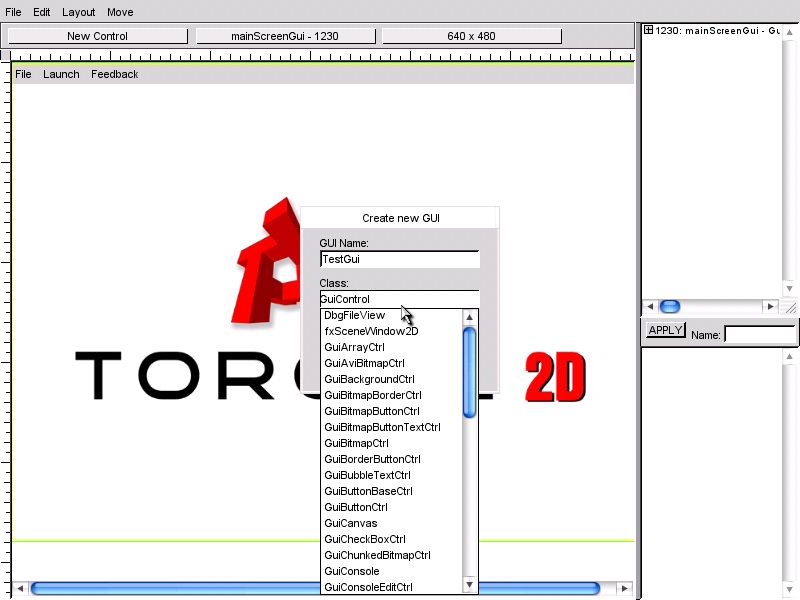Open the Layout menu
Image resolution: width=800 pixels, height=600 pixels.
click(x=79, y=12)
